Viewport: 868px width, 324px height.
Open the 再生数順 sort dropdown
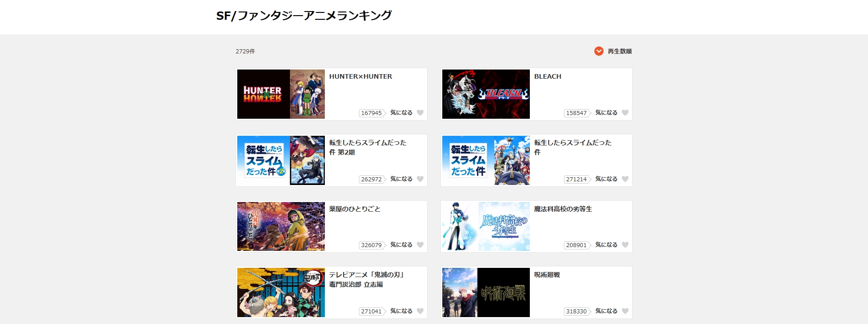click(613, 51)
